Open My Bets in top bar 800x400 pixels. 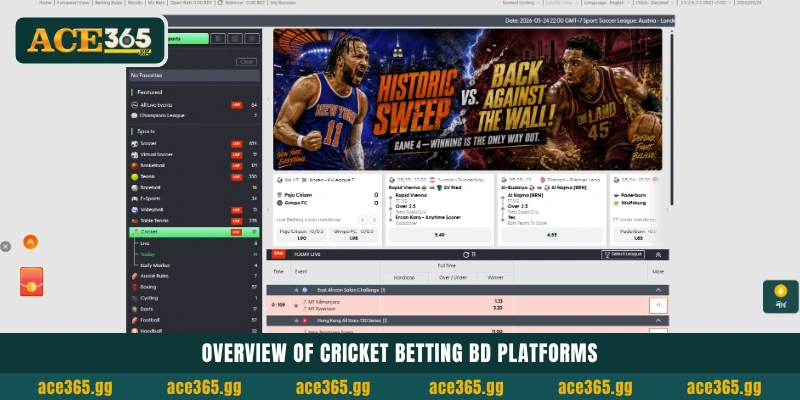point(156,3)
